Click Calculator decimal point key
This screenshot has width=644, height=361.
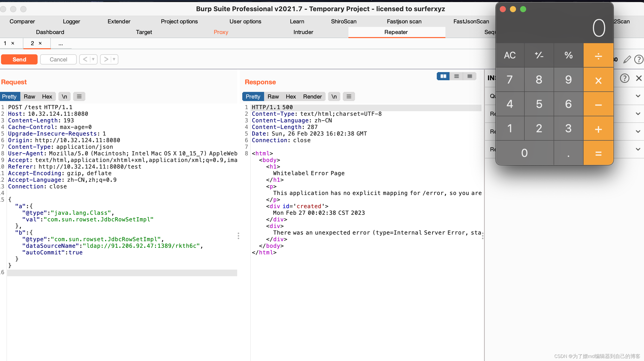point(569,153)
